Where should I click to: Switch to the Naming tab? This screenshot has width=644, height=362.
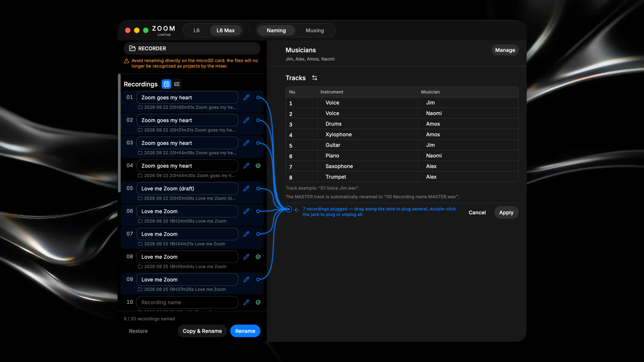[x=276, y=31]
